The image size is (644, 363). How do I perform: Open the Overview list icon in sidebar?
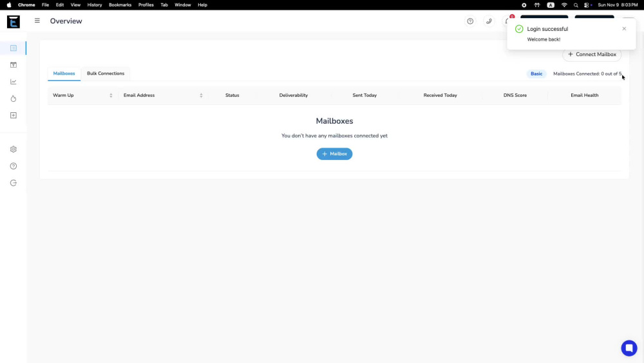(x=13, y=48)
